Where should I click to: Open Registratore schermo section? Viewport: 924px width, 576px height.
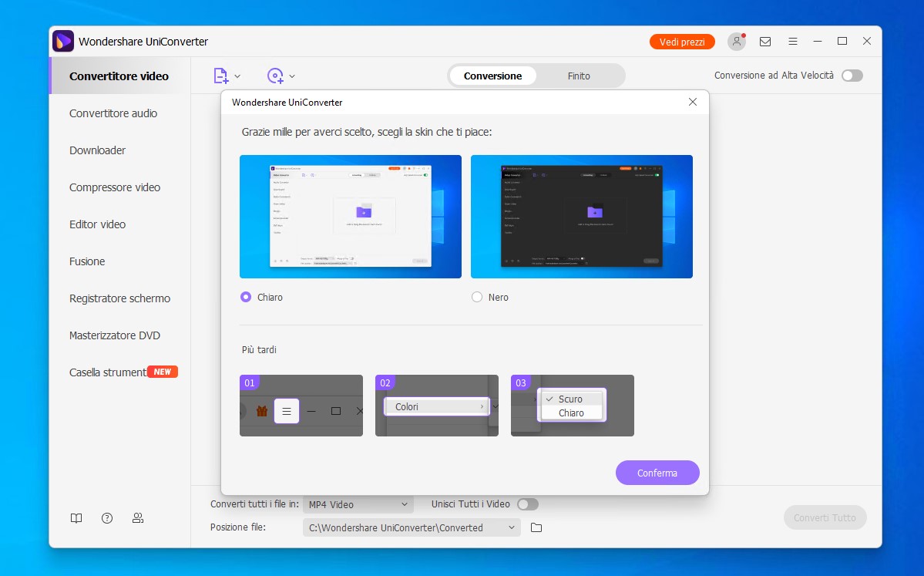tap(119, 298)
